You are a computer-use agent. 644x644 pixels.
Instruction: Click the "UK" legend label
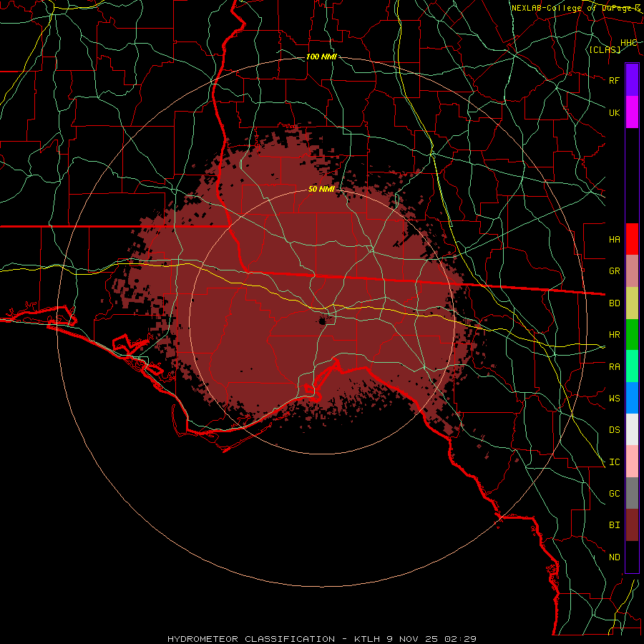pyautogui.click(x=614, y=112)
